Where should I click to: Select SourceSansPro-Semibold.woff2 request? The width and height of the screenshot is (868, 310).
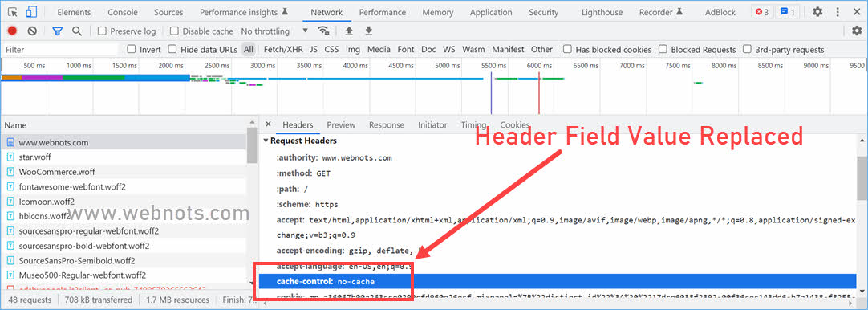[x=124, y=260]
